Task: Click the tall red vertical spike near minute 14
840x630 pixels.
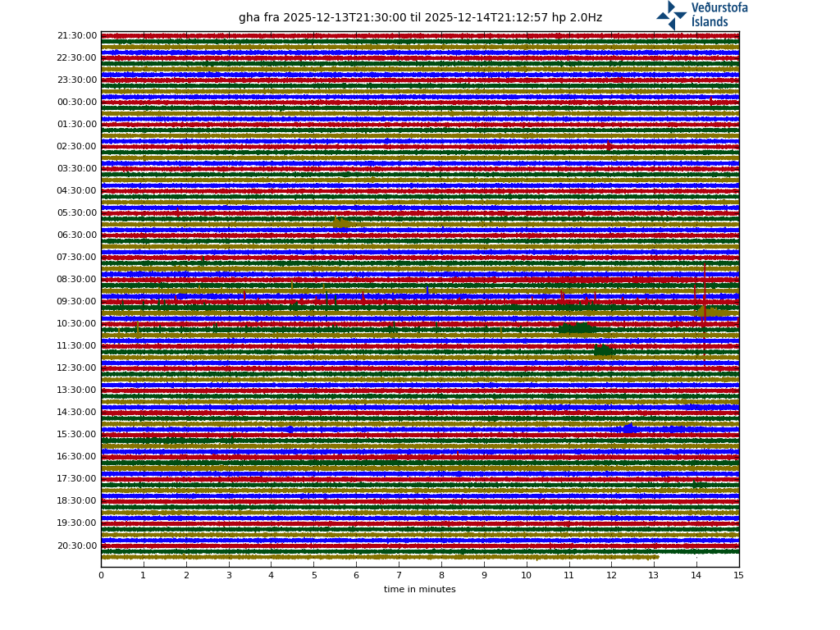Action: click(x=704, y=295)
